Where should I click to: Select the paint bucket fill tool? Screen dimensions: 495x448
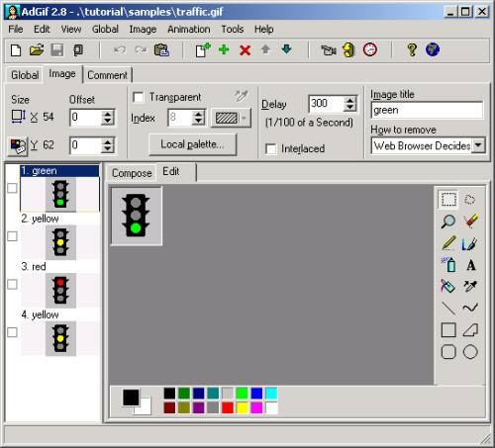click(447, 286)
